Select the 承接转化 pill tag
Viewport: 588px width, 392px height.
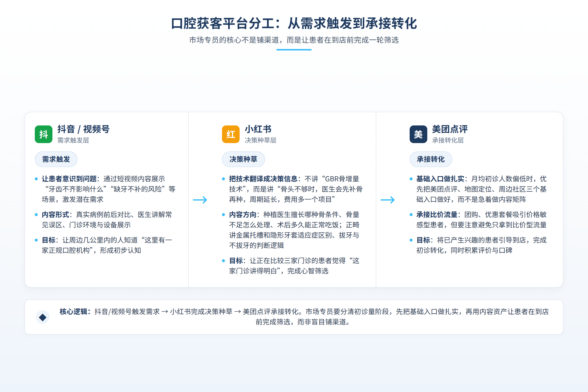431,159
